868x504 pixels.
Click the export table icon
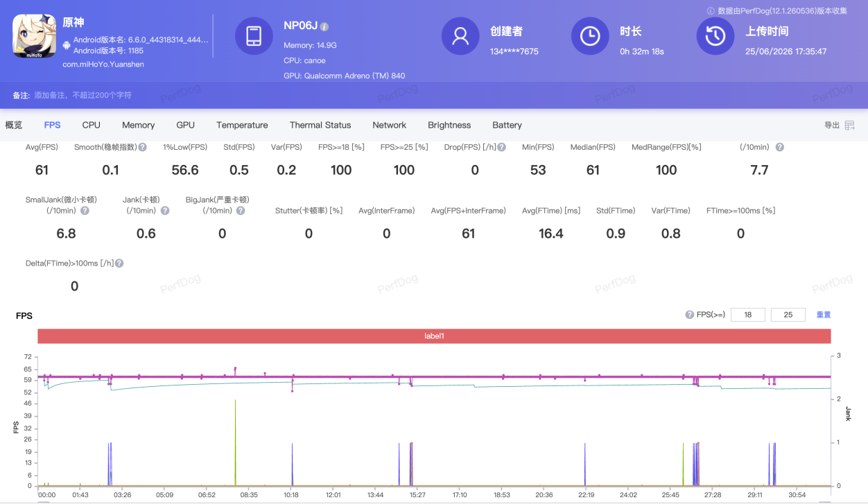pos(849,125)
